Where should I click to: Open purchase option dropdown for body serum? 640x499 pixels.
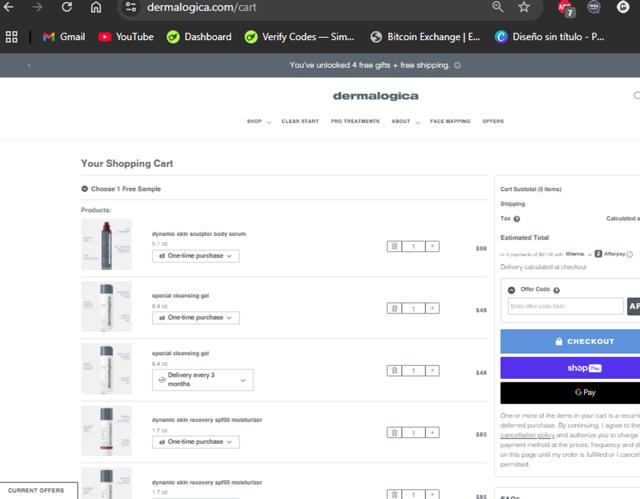(196, 256)
